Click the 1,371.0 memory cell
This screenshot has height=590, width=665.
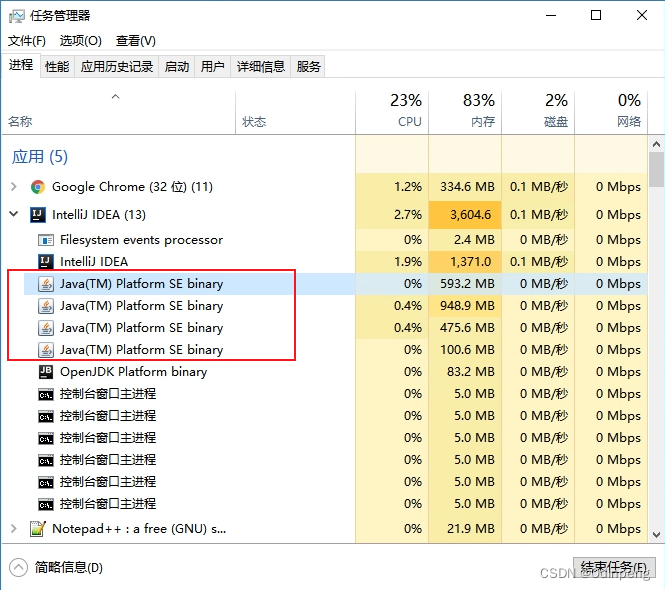pos(465,262)
